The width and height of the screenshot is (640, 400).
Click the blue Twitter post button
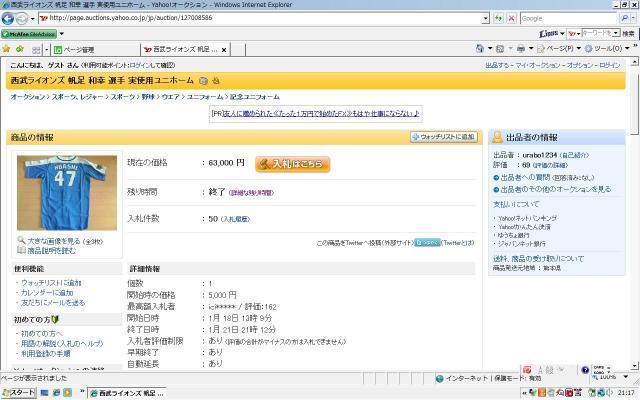427,242
